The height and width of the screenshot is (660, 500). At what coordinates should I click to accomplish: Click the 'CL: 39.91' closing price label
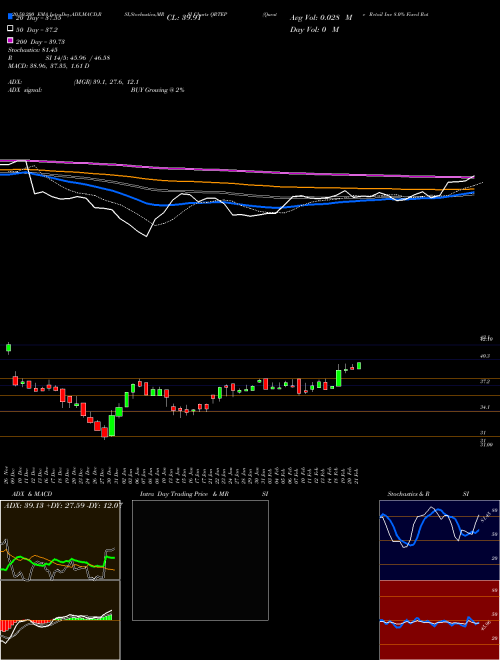pos(182,18)
